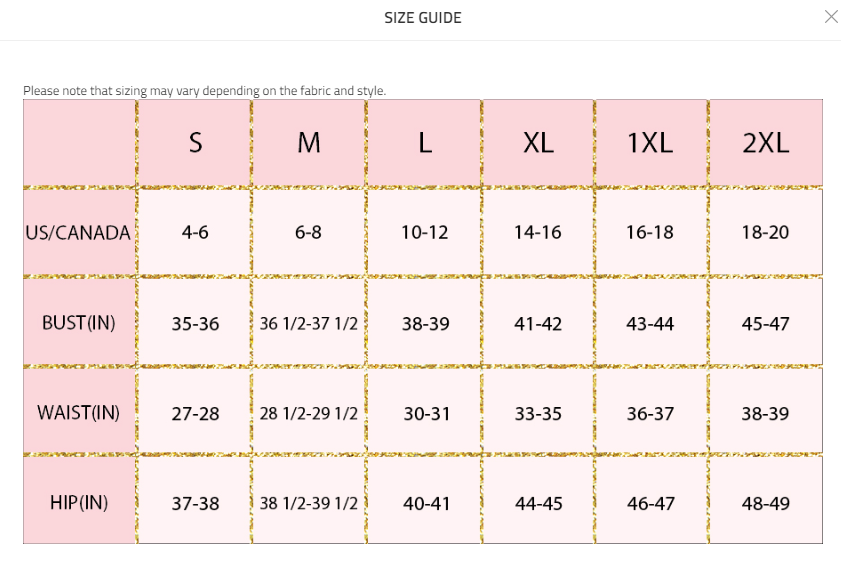Viewport: 841px width, 587px height.
Task: Click the XL size column header
Action: [x=538, y=143]
